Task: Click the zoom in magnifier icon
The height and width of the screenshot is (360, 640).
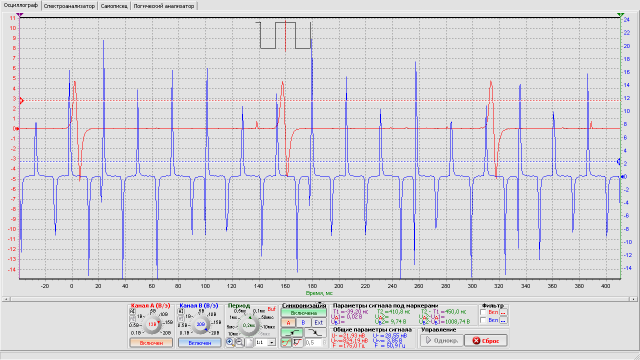Action: tap(230, 342)
